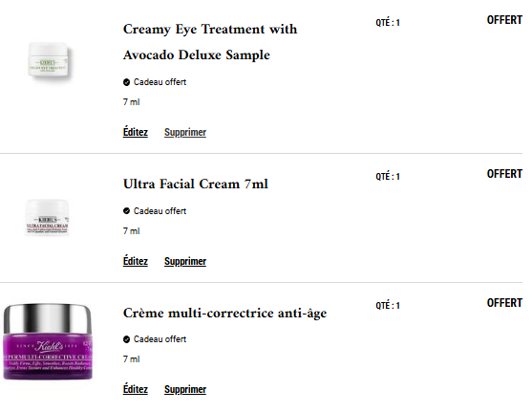Open the Crème multi-correctrice anti-âge title
This screenshot has width=532, height=412.
[x=224, y=314]
